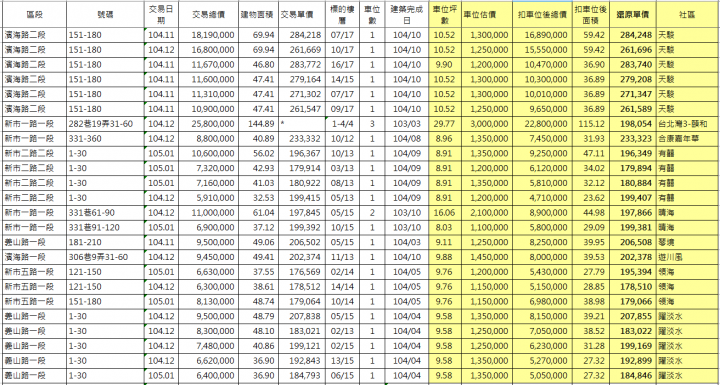Select restored unit price 184,846
Viewport: 720px width, 385px height.
coord(633,376)
